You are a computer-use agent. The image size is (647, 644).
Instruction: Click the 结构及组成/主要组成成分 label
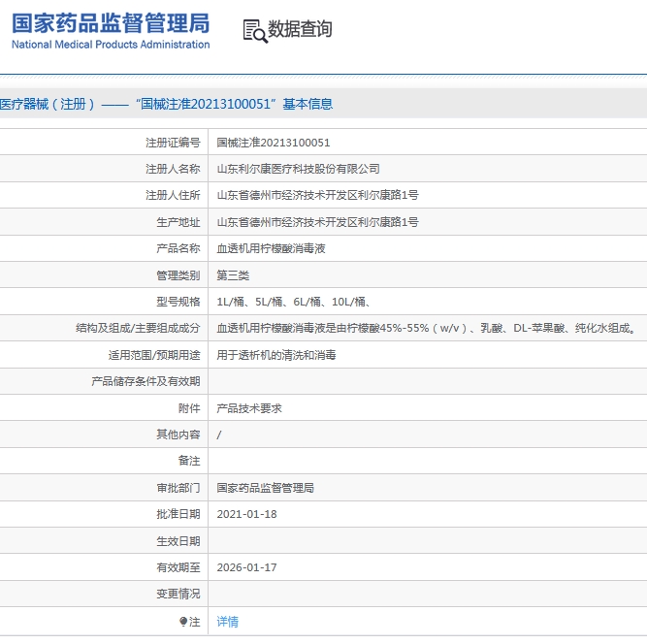[139, 329]
